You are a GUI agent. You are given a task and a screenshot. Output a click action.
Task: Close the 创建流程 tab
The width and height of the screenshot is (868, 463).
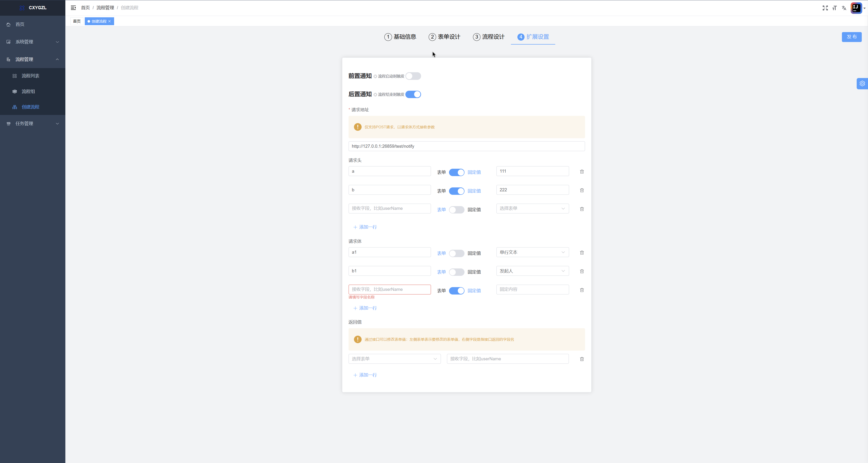pyautogui.click(x=109, y=21)
